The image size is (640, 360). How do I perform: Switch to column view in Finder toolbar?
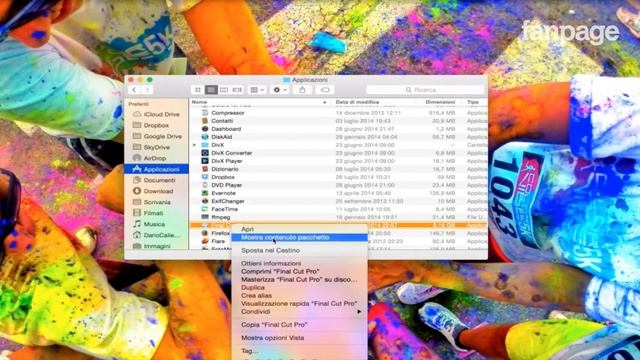(x=224, y=90)
